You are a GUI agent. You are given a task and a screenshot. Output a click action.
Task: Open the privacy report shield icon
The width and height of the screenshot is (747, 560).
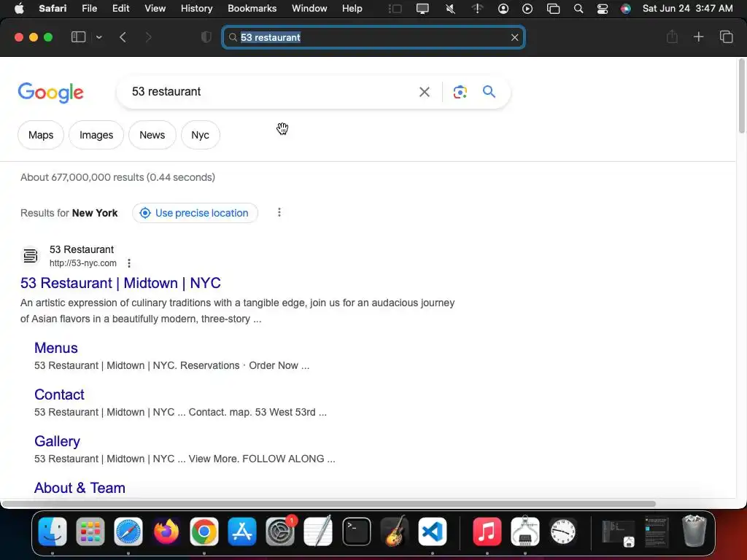(206, 37)
